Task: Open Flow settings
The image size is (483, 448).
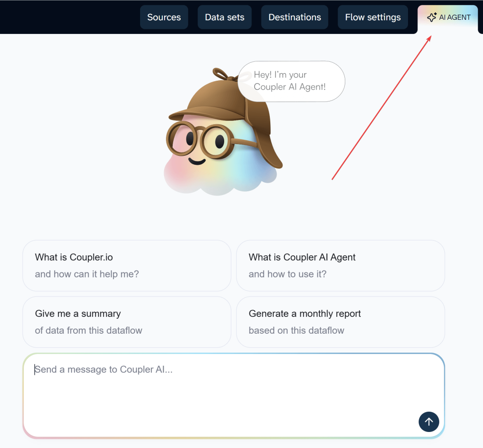Action: tap(373, 17)
